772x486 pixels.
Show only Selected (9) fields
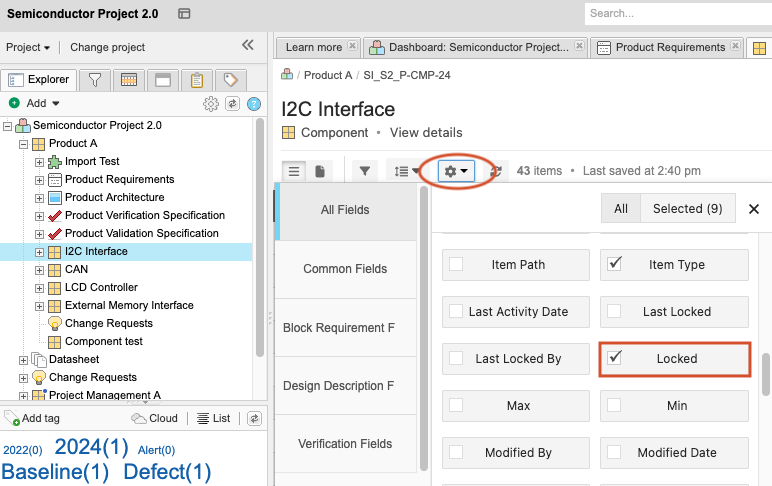(x=687, y=208)
